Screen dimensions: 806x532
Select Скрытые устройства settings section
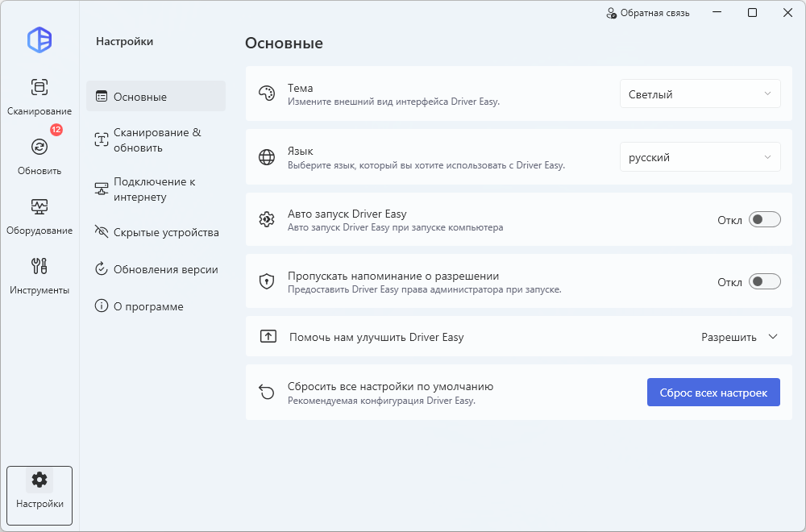(156, 232)
